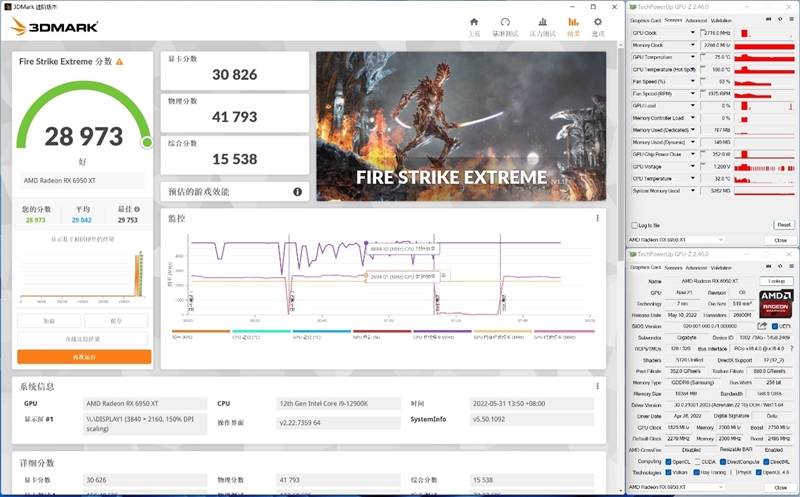This screenshot has height=497, width=800.
Task: Open the 3DMark results bar-chart icon
Action: 573,22
